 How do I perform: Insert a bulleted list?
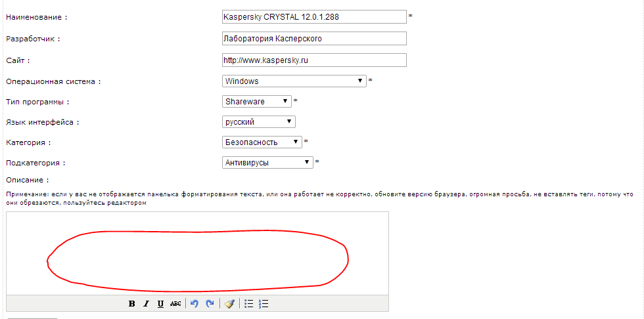coord(248,304)
